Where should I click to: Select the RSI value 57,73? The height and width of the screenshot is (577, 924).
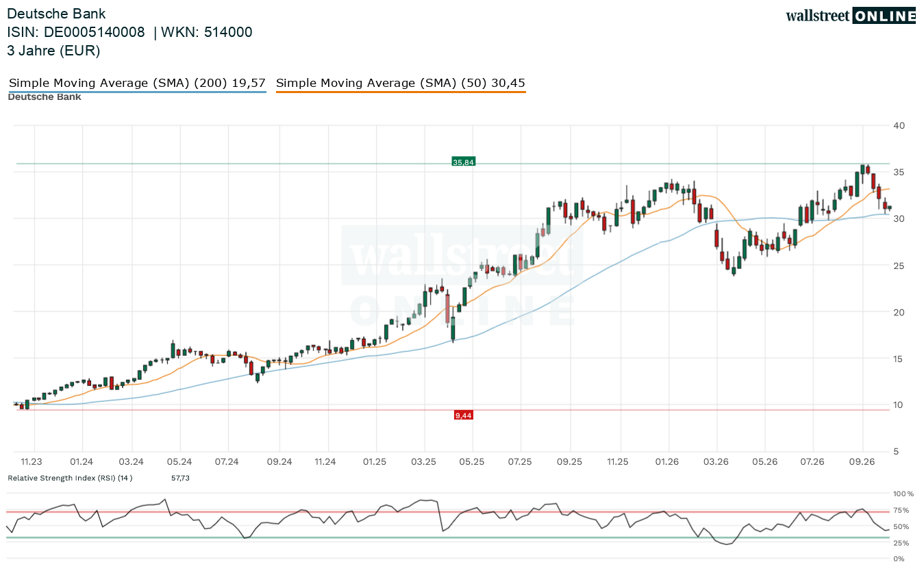[x=180, y=478]
